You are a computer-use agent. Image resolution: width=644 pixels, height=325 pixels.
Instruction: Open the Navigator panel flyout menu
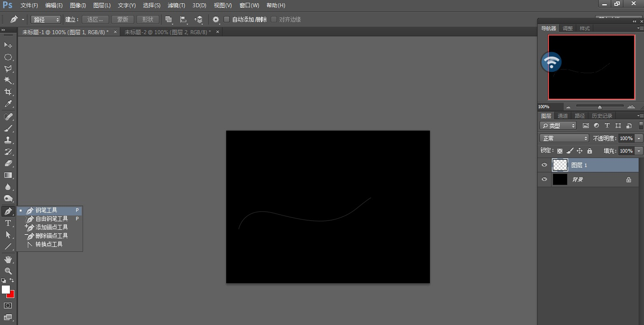click(x=640, y=28)
